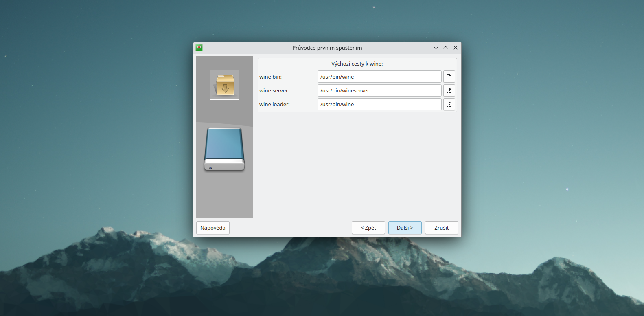644x316 pixels.
Task: Close the first-run wizard window
Action: tap(456, 48)
